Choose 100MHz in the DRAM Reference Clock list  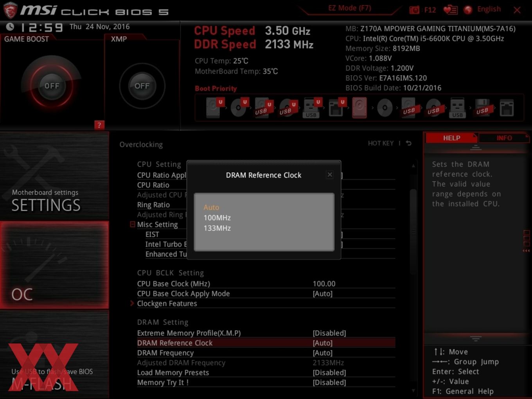click(x=217, y=217)
